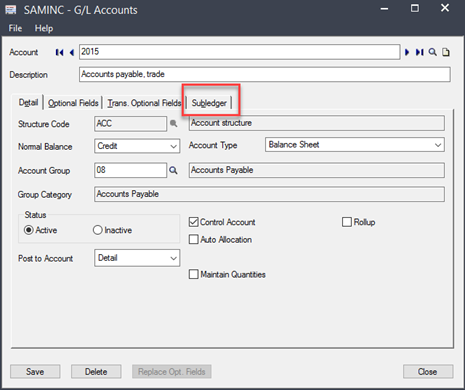Go to next account record

(407, 52)
